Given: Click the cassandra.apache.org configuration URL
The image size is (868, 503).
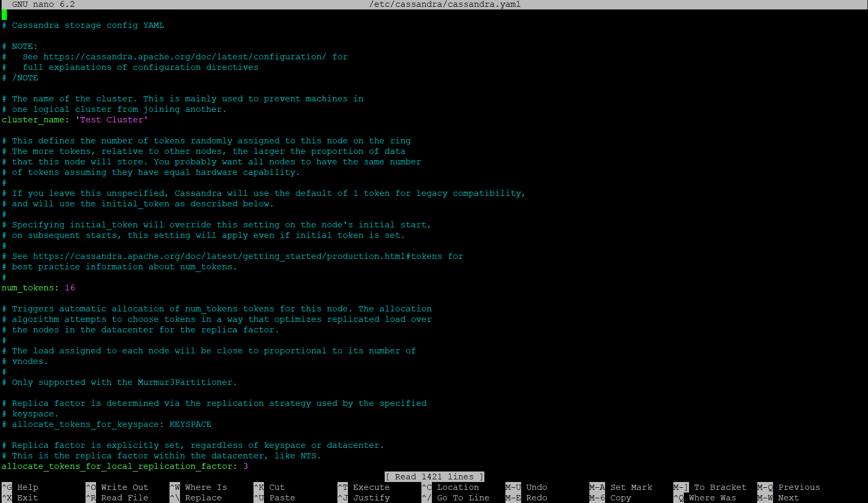Looking at the screenshot, I should (185, 57).
